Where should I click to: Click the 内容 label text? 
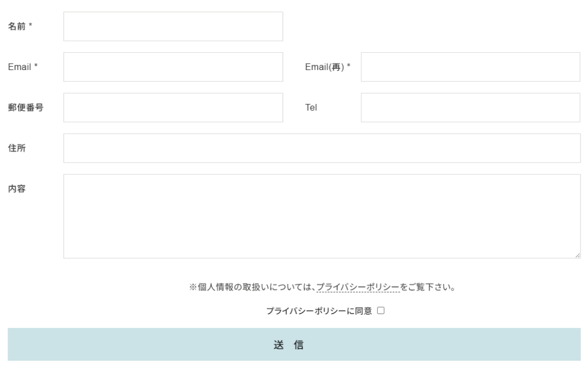click(17, 188)
